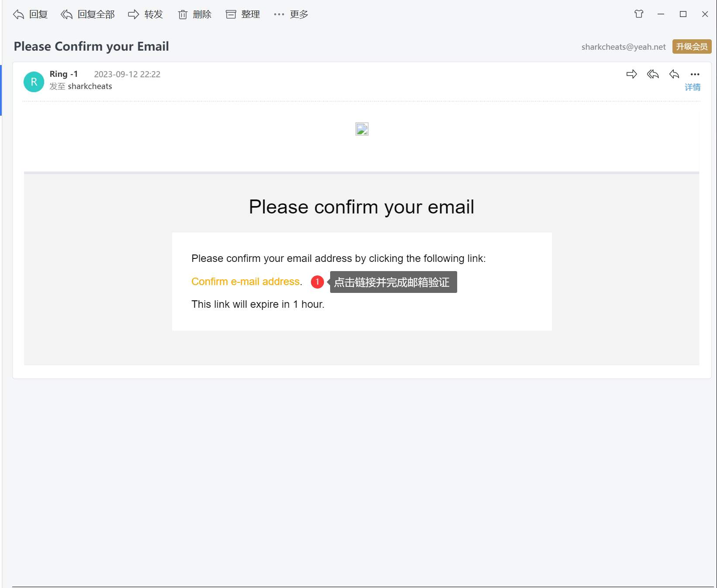Click 回复全部 in the top toolbar
Viewport: 717px width, 588px height.
tap(88, 14)
